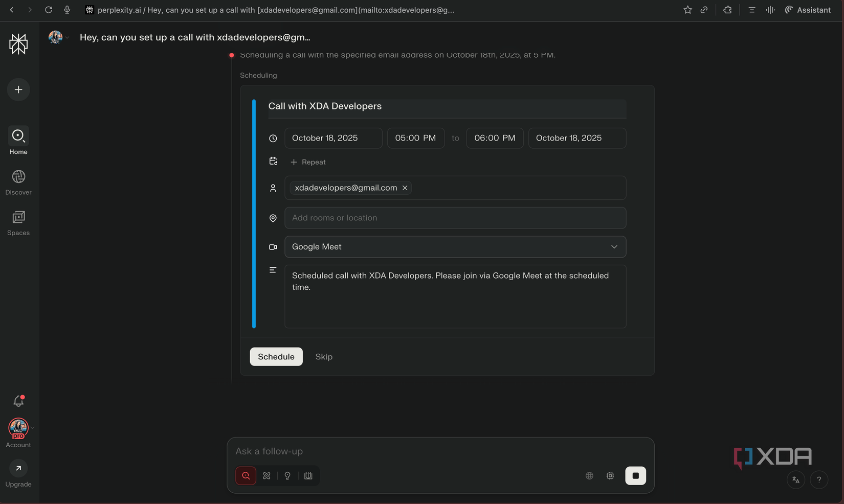Click the profile avatar next to the thread title
The width and height of the screenshot is (844, 504).
[56, 37]
